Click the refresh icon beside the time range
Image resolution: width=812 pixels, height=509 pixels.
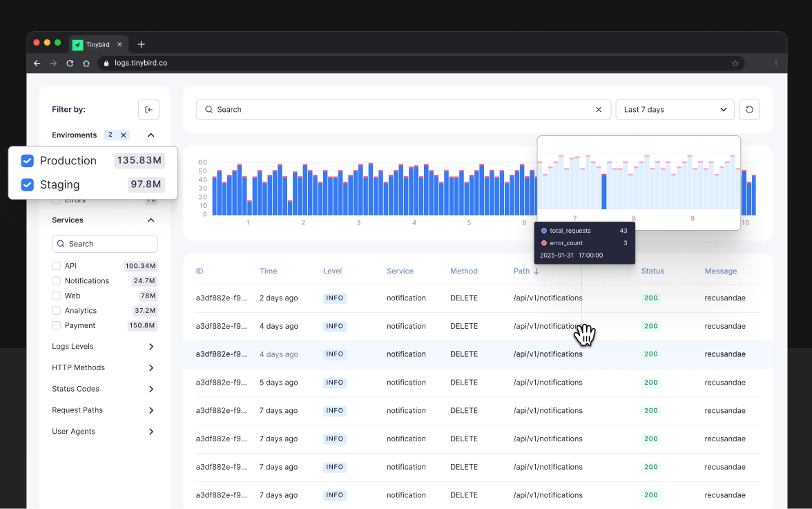(749, 109)
